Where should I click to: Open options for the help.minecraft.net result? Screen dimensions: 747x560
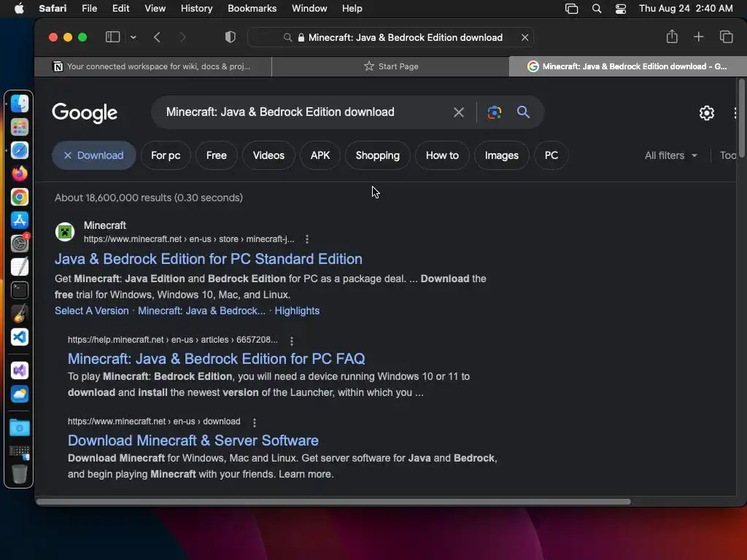coord(292,341)
